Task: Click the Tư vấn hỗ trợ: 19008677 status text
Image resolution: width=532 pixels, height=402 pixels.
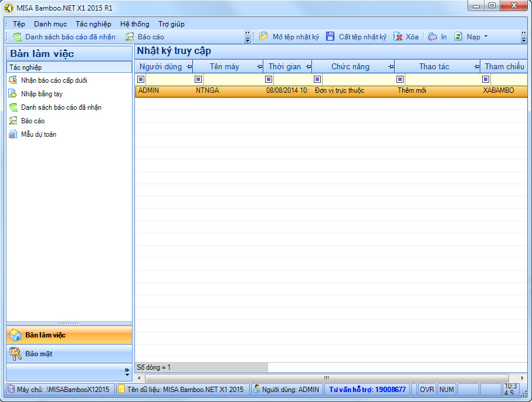Action: (x=367, y=390)
